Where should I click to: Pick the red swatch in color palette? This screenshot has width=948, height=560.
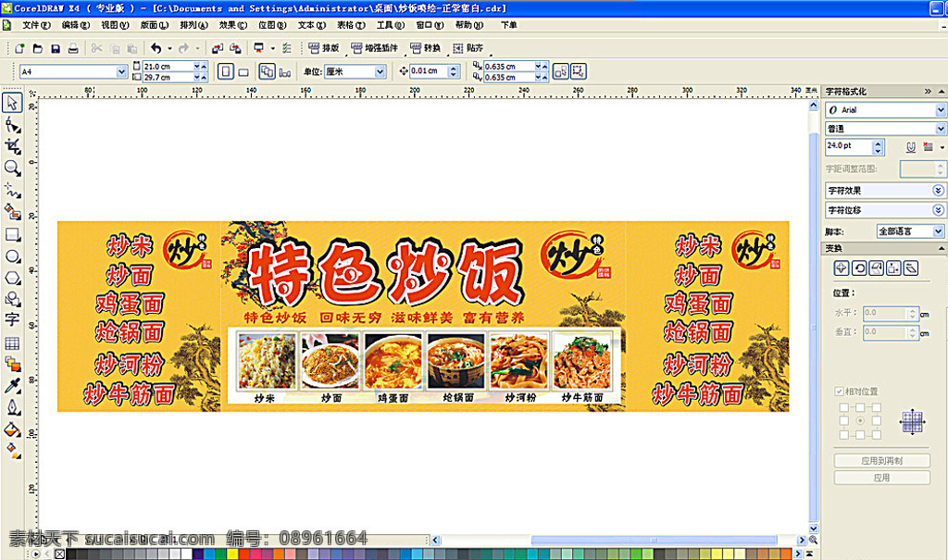[x=244, y=554]
